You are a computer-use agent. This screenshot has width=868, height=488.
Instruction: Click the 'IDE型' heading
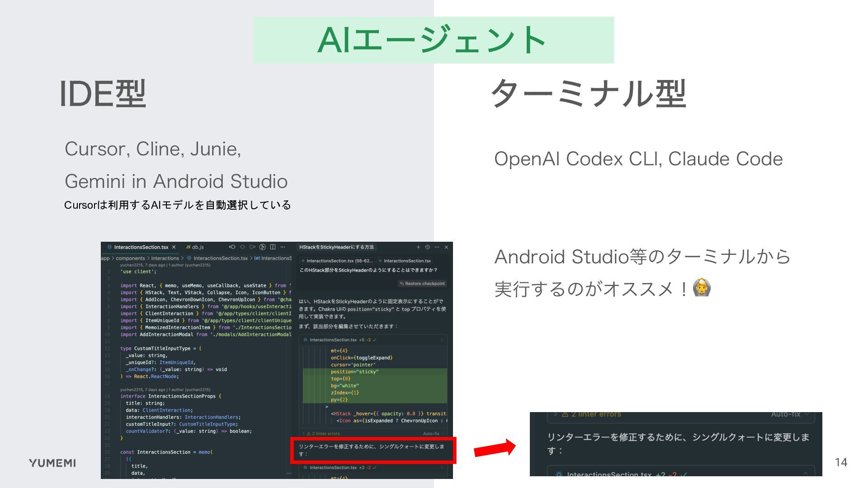point(103,94)
